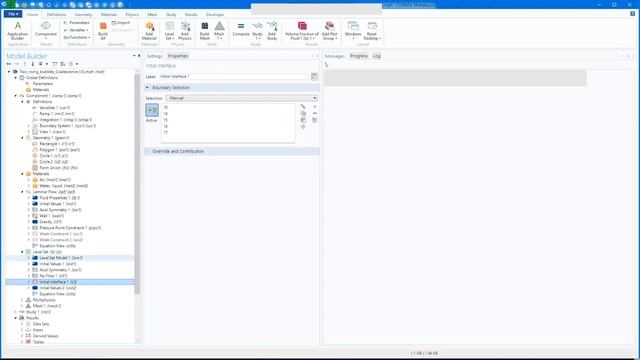Click Parameters in the ribbon Definitions group

[77, 23]
